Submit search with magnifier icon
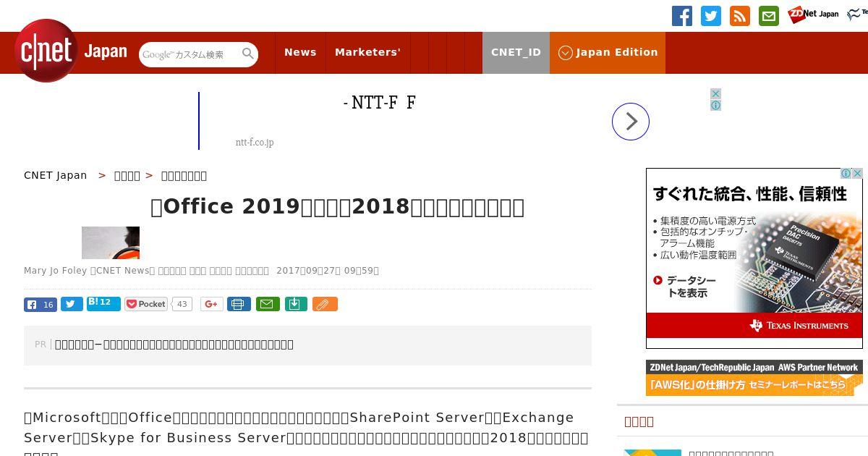The width and height of the screenshot is (868, 456). point(248,54)
